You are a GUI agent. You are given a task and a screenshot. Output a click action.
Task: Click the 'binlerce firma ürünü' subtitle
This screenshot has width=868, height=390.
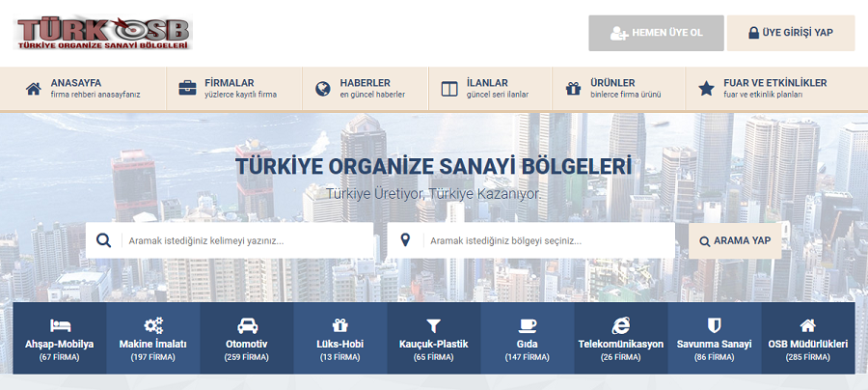[626, 95]
